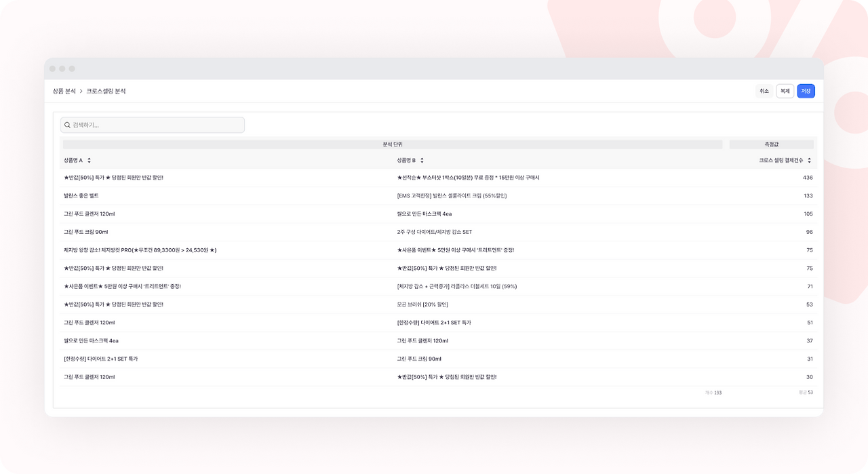Click the 복제 button
This screenshot has height=474, width=868.
coord(785,91)
